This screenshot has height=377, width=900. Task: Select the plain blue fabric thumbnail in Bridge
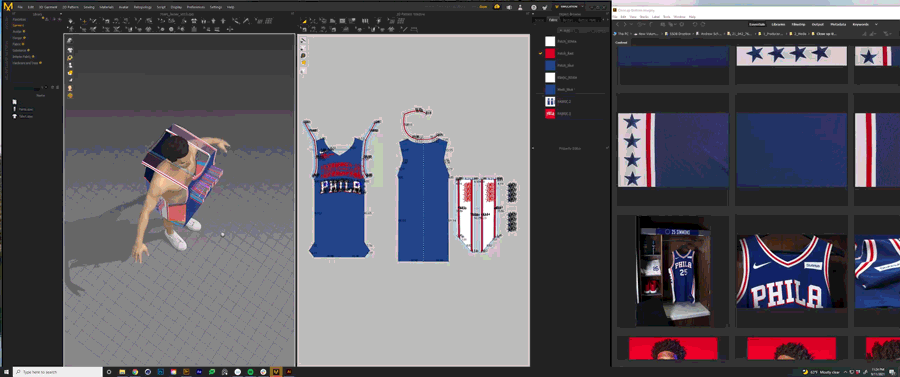click(791, 150)
